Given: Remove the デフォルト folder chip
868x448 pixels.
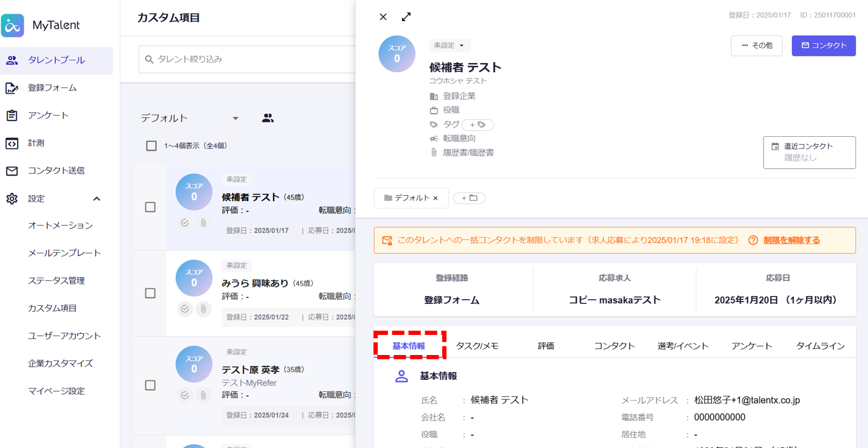Looking at the screenshot, I should tap(436, 198).
